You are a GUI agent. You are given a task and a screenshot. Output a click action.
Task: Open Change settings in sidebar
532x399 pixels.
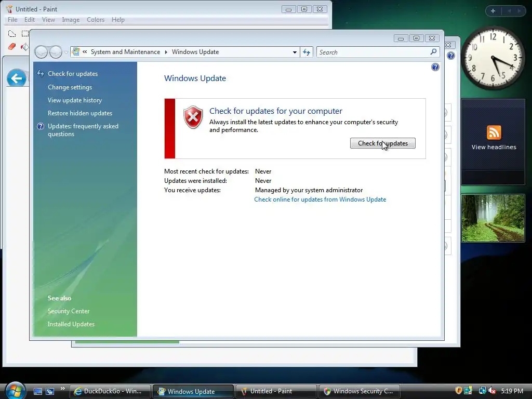click(70, 87)
